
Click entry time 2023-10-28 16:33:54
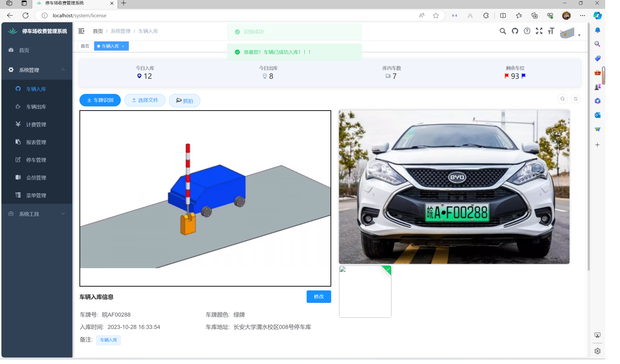point(134,327)
